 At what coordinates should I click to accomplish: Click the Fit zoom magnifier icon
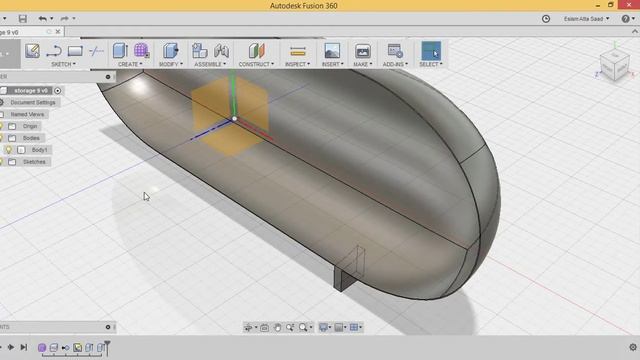click(303, 327)
